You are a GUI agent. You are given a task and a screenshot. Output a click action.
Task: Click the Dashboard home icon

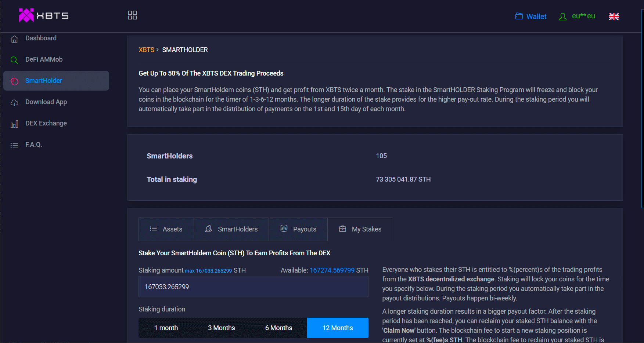tap(14, 39)
